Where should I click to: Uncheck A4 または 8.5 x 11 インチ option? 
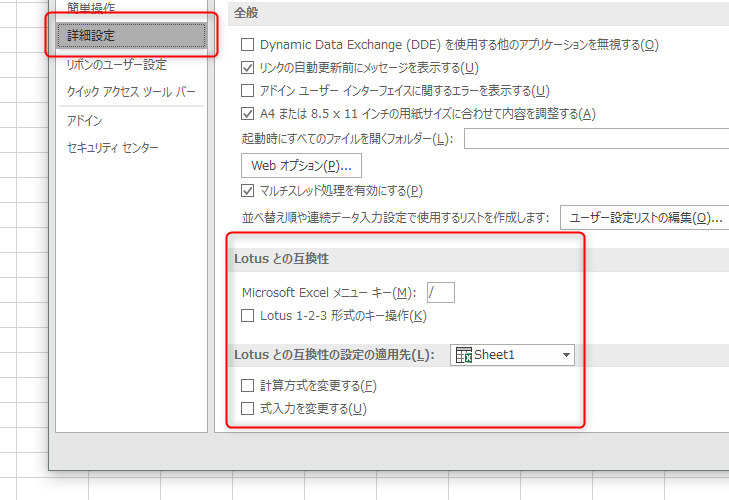point(247,113)
